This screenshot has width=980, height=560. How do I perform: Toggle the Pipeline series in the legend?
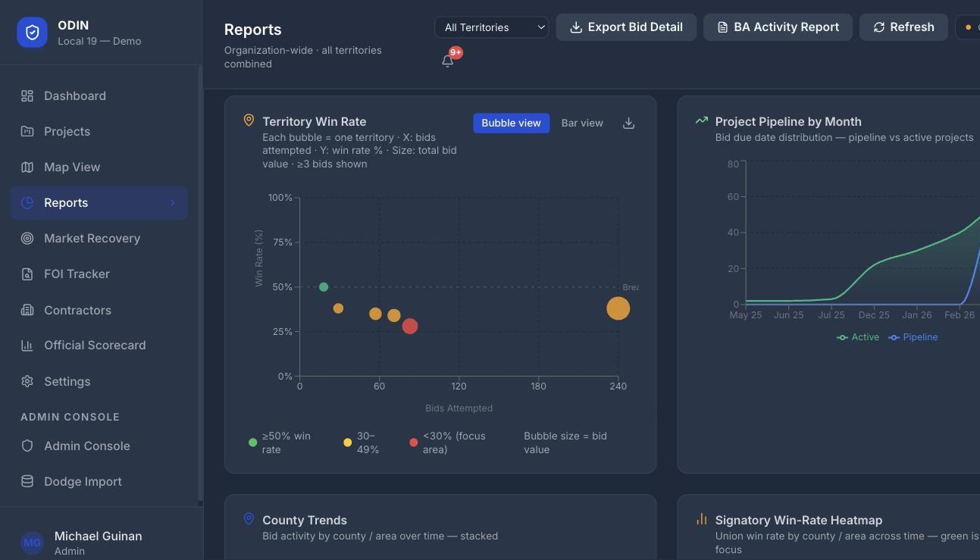913,337
